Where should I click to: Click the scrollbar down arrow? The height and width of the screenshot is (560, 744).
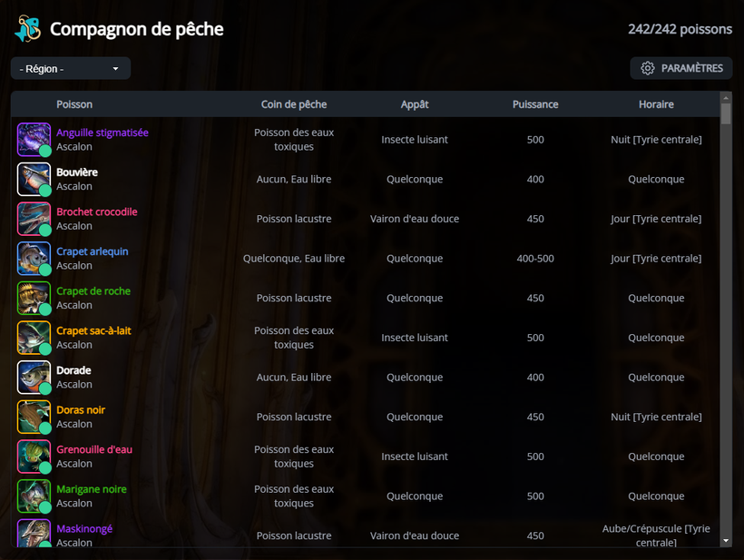click(726, 541)
